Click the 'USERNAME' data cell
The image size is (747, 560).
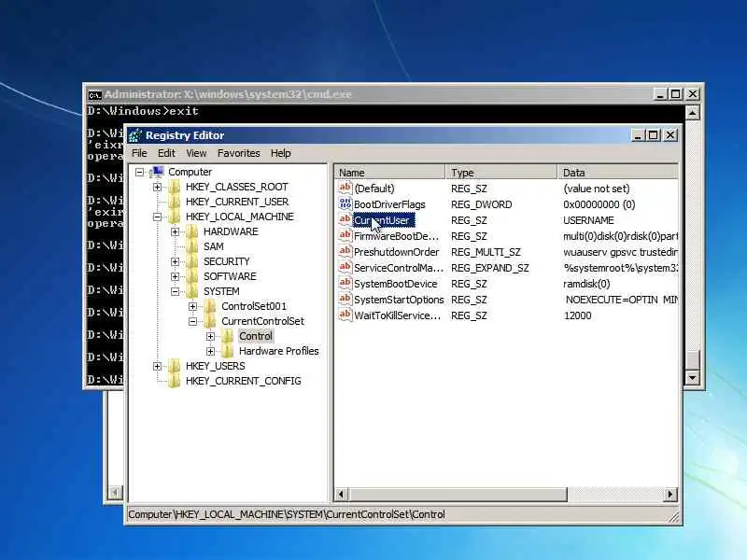588,220
